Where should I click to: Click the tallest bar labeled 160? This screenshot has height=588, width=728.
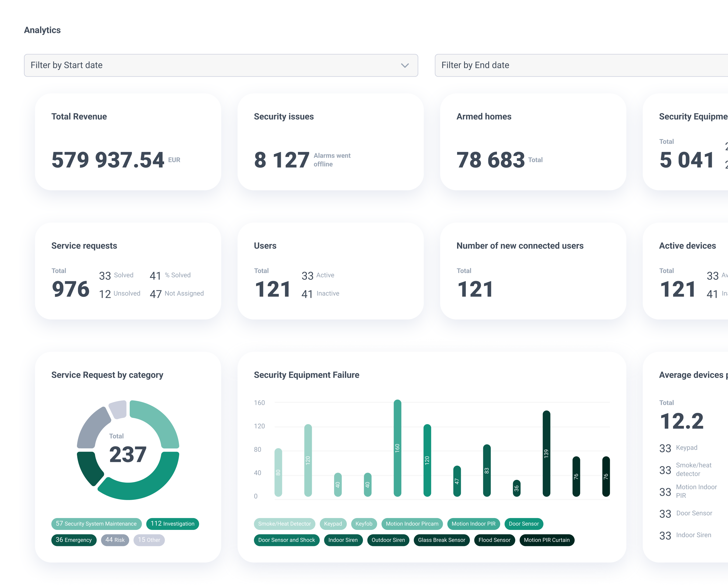[397, 448]
